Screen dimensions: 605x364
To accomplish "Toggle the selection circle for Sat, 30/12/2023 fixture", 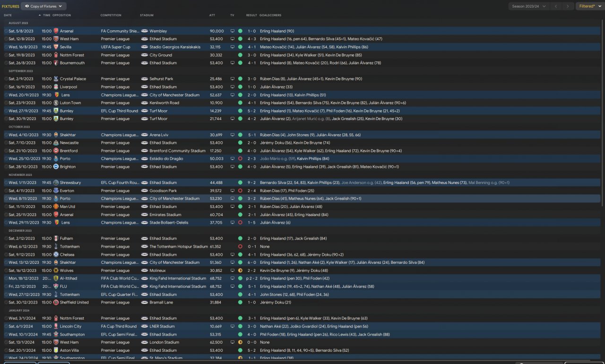I will point(6,303).
